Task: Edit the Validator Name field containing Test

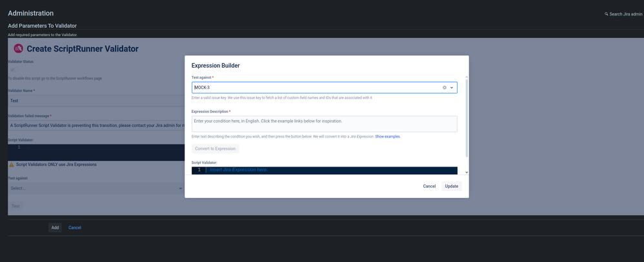Action: [96, 101]
